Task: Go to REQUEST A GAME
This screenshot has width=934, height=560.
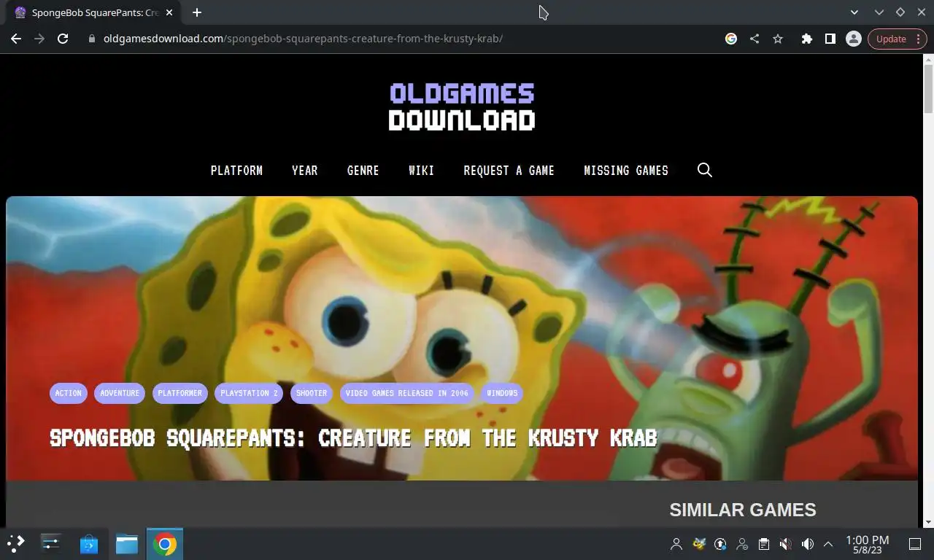Action: point(509,171)
